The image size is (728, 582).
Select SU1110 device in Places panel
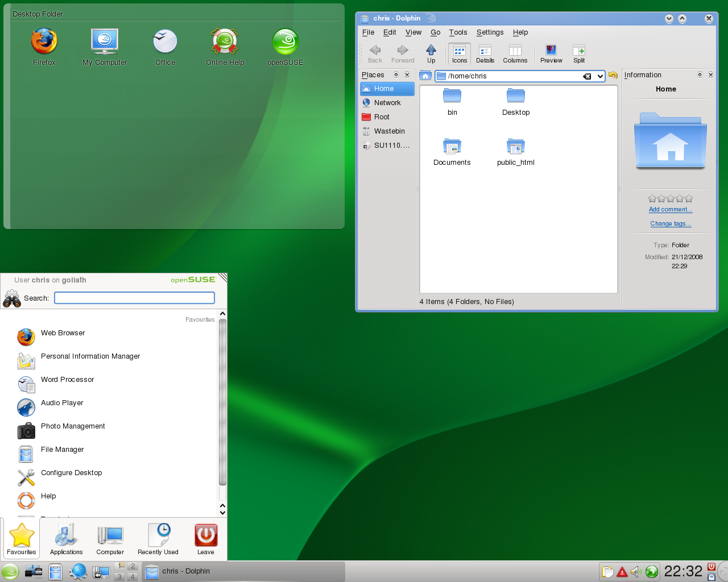(387, 145)
